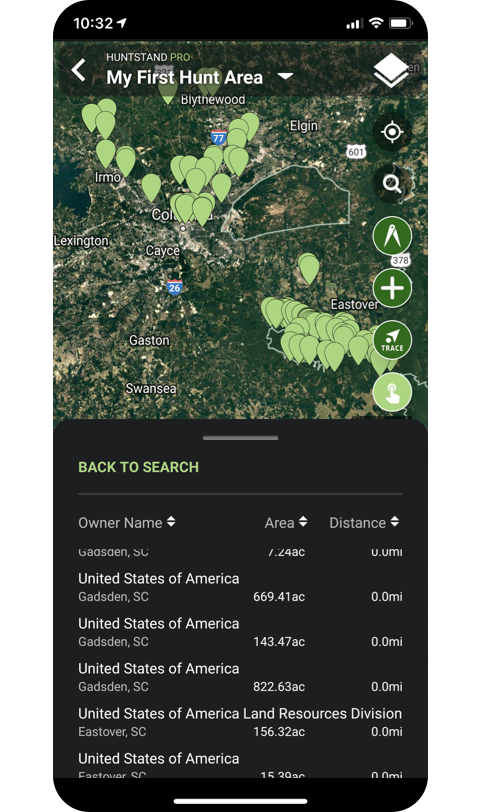Image resolution: width=480 pixels, height=812 pixels.
Task: Tap the lone pin above Eastover
Action: point(309,269)
